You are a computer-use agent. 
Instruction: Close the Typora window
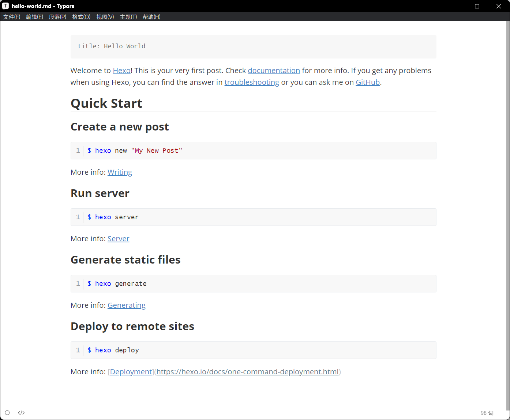click(x=499, y=6)
